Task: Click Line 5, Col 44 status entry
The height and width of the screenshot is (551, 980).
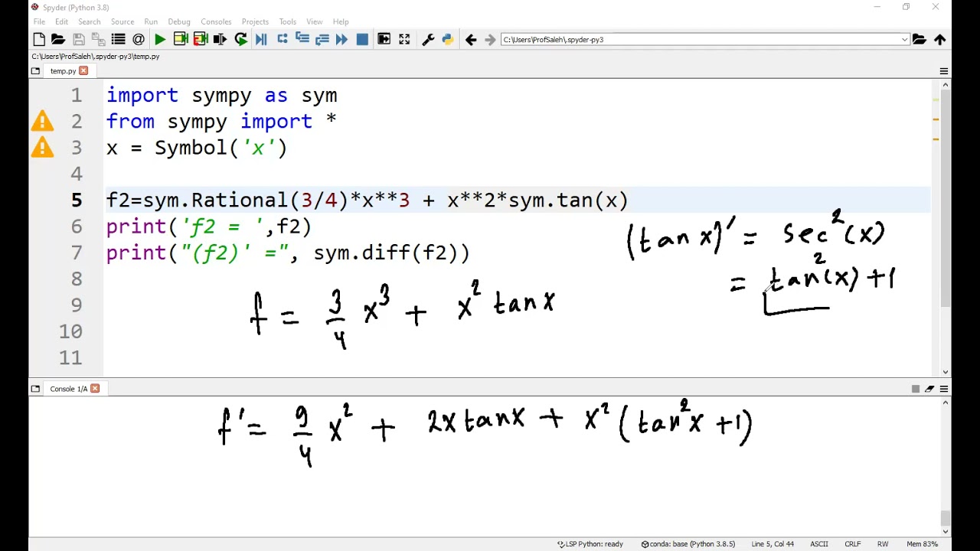Action: [x=773, y=544]
